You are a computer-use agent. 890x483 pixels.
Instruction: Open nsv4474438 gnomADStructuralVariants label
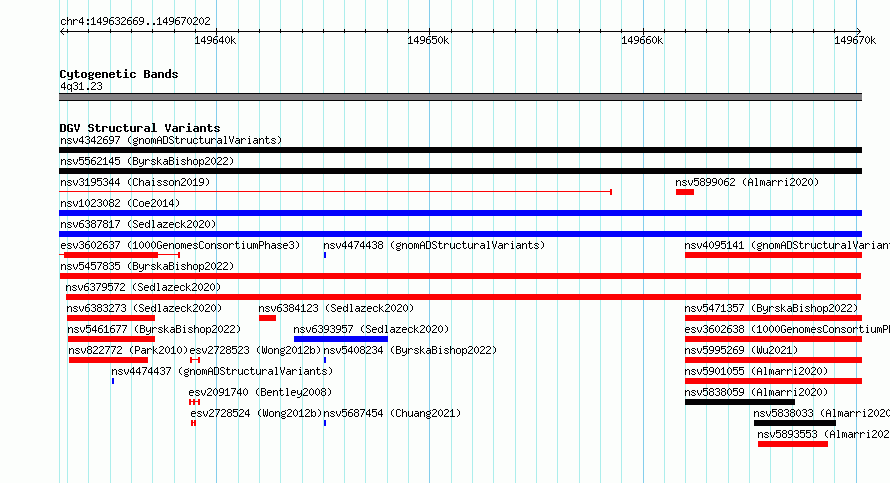434,245
